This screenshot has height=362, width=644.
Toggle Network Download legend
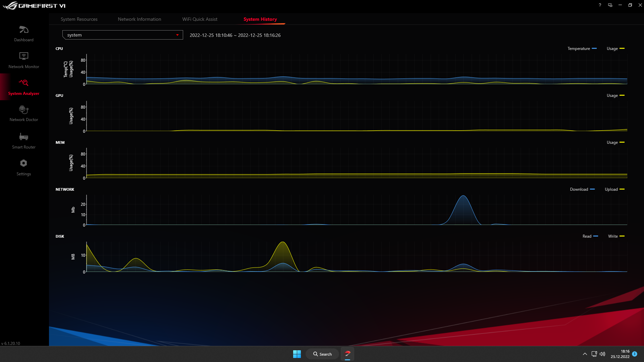point(582,189)
